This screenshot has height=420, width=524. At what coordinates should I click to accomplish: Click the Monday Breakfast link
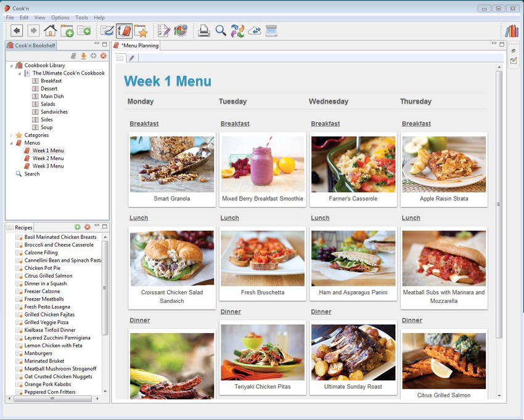tap(144, 124)
